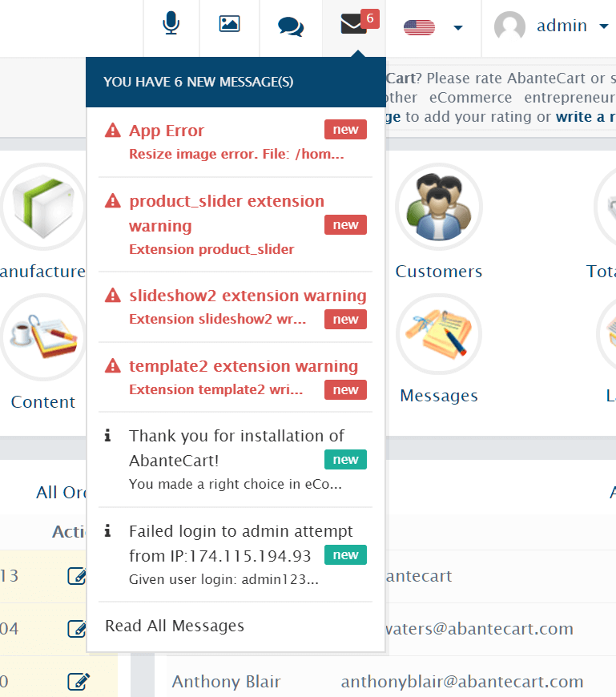The height and width of the screenshot is (697, 616).
Task: Open product_slider extension warning message
Action: tap(236, 224)
